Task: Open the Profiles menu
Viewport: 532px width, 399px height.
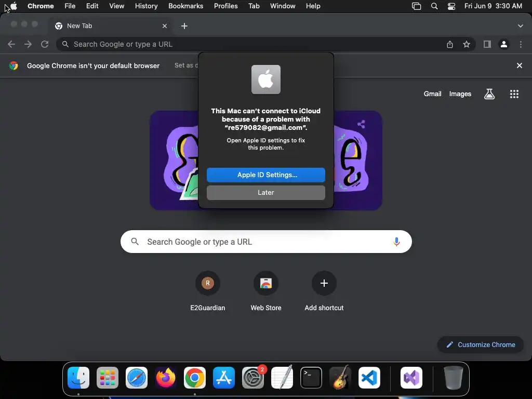Action: click(x=225, y=6)
